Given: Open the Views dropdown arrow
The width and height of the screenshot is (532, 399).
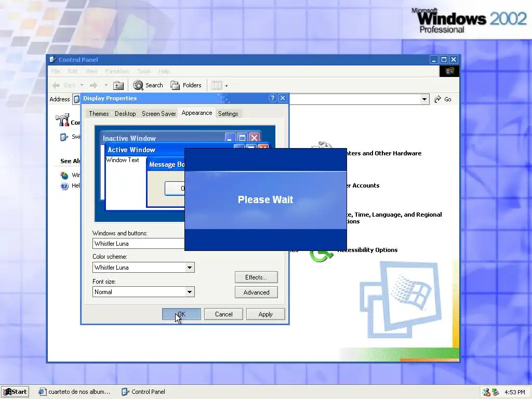Looking at the screenshot, I should pos(227,86).
